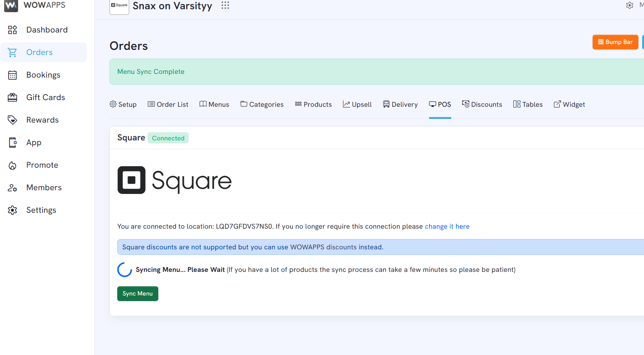Image resolution: width=644 pixels, height=355 pixels.
Task: Click the Menu Sync Complete banner
Action: coord(377,72)
